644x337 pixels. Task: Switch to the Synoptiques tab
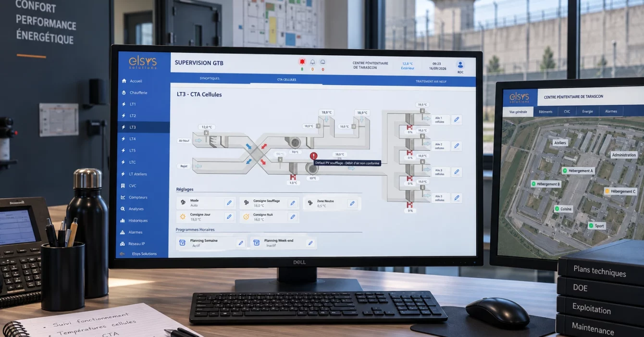tap(210, 78)
